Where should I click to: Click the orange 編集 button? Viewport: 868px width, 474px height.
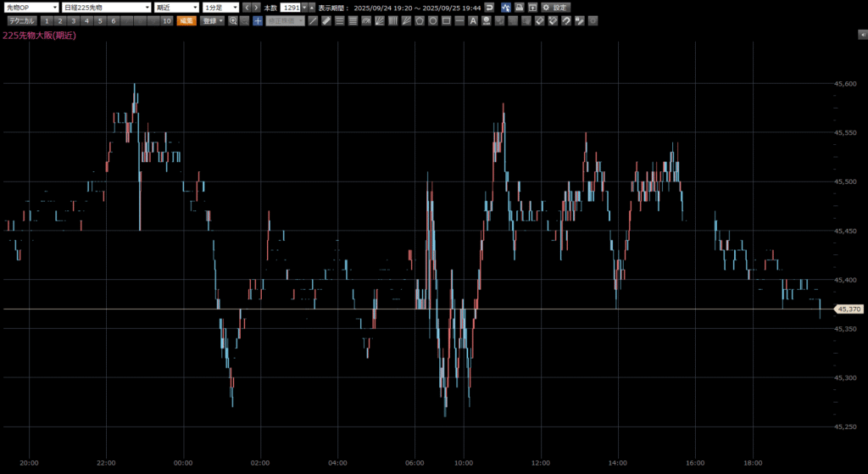click(x=186, y=20)
